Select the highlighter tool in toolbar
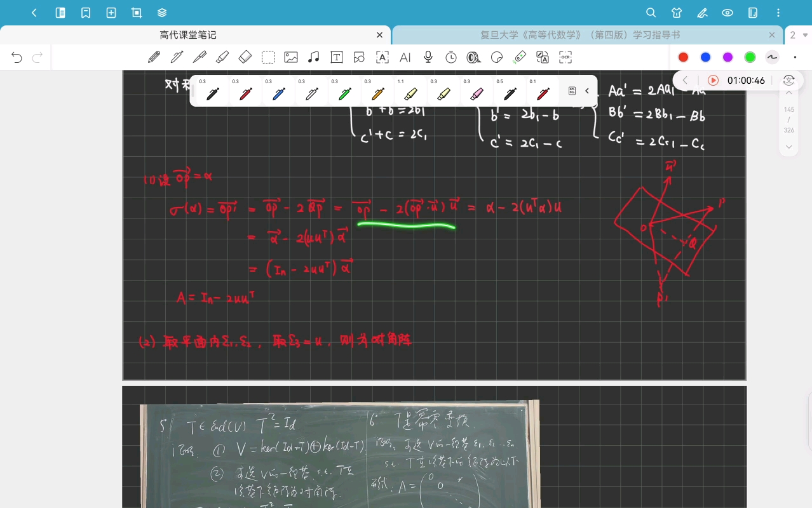Image resolution: width=812 pixels, height=508 pixels. click(222, 57)
